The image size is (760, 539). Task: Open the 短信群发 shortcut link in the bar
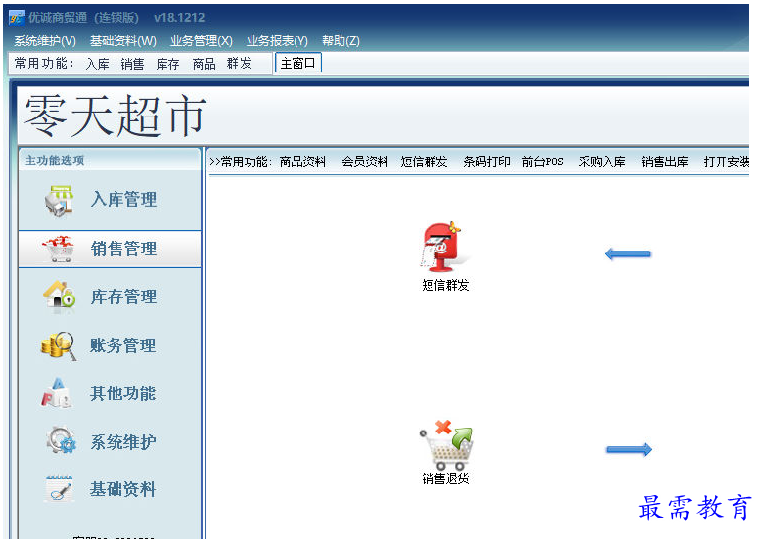(424, 162)
